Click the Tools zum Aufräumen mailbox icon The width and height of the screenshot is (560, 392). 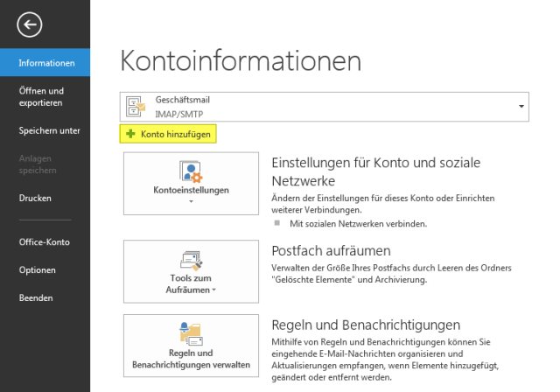pyautogui.click(x=191, y=260)
